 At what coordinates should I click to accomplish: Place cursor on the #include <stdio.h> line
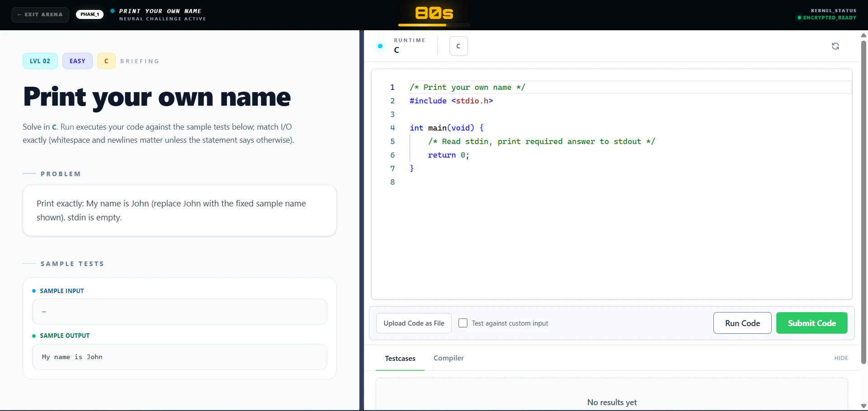(x=451, y=101)
